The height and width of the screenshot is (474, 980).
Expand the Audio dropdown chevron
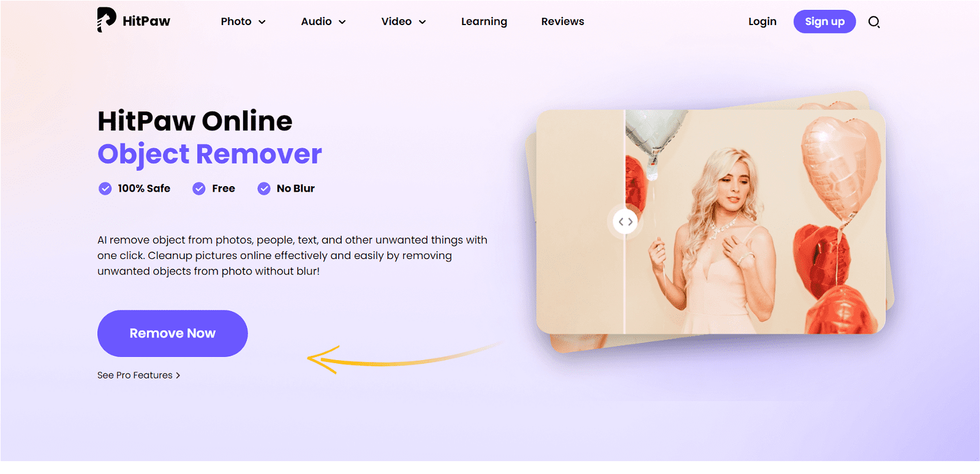pyautogui.click(x=342, y=22)
